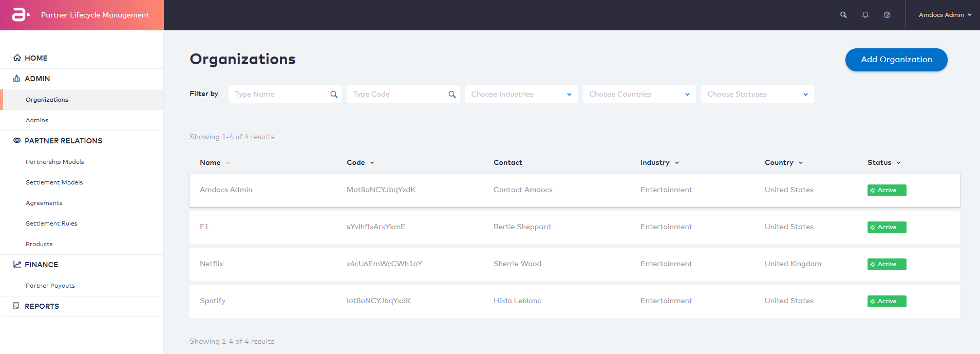Click the Reports document icon
This screenshot has width=980, height=354.
click(16, 306)
